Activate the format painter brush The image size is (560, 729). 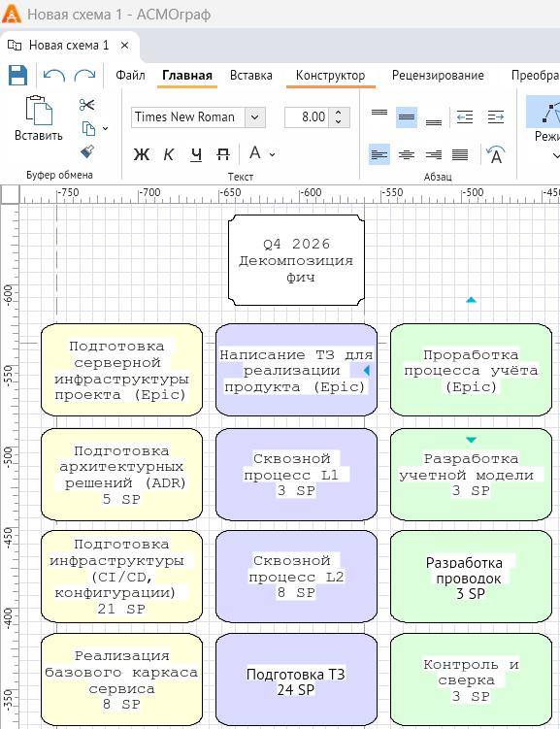(87, 151)
